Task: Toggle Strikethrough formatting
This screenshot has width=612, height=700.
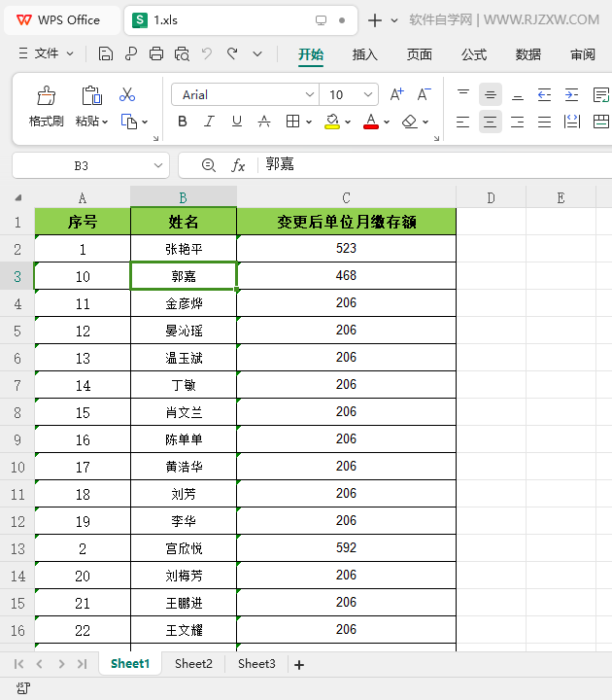Action: (x=264, y=122)
